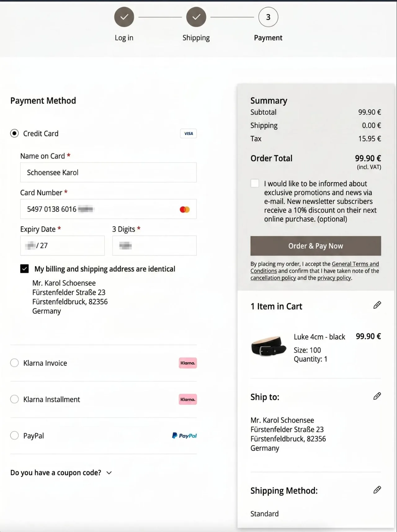
Task: Click the edit pencil next to Ship to
Action: tap(377, 396)
